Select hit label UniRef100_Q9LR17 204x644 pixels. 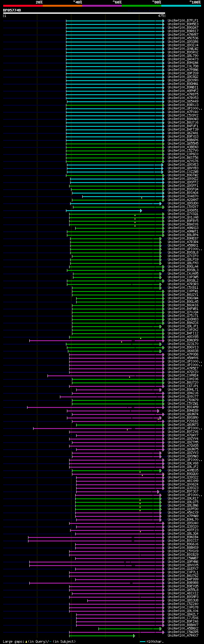point(183,498)
